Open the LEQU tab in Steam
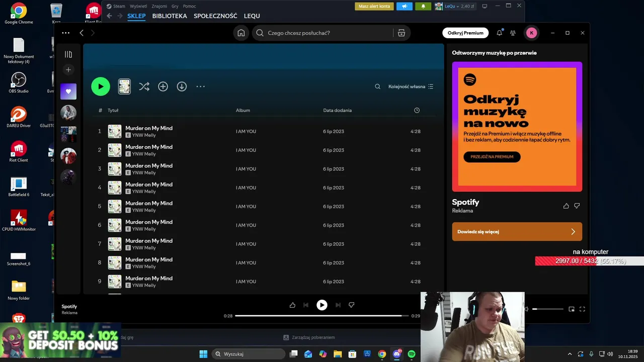Image resolution: width=644 pixels, height=362 pixels. pos(252,16)
